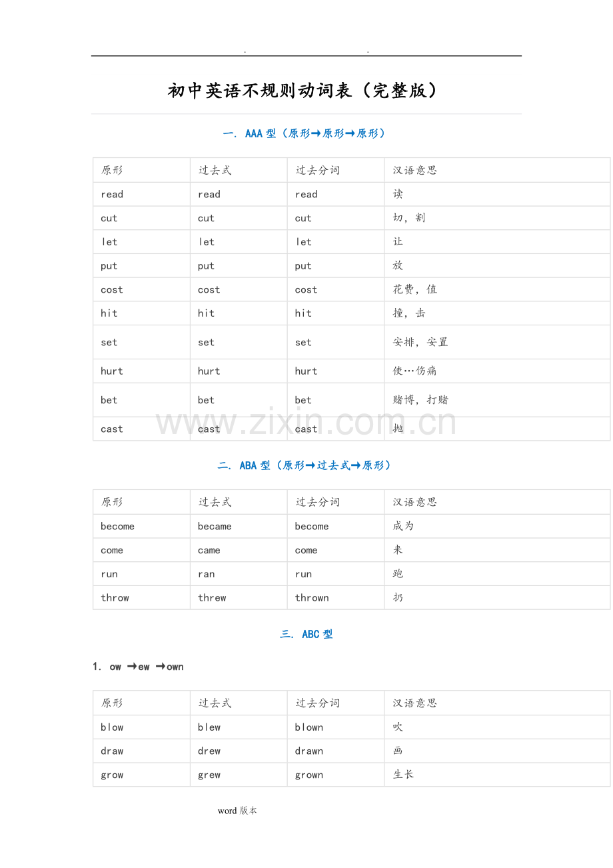Select the 赌博, 打赌 meaning cell
Image resolution: width=613 pixels, height=868 pixels.
[497, 400]
